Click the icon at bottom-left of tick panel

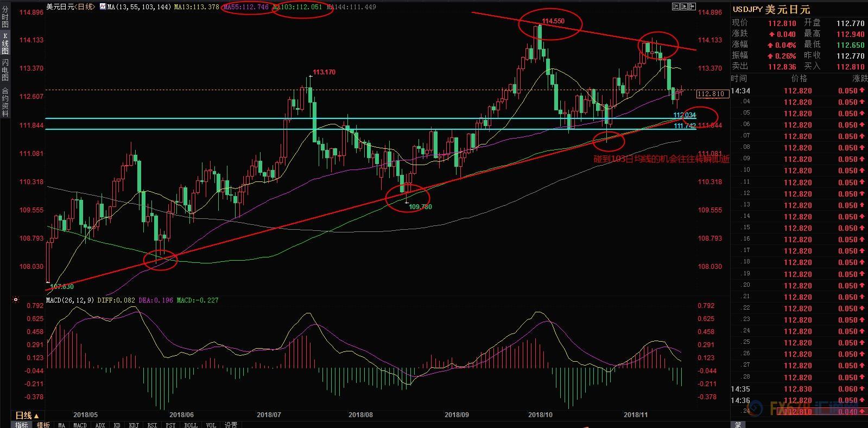738,425
